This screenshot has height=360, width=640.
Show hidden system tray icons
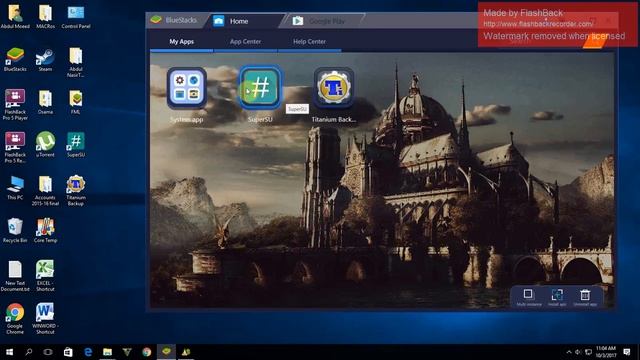[569, 352]
